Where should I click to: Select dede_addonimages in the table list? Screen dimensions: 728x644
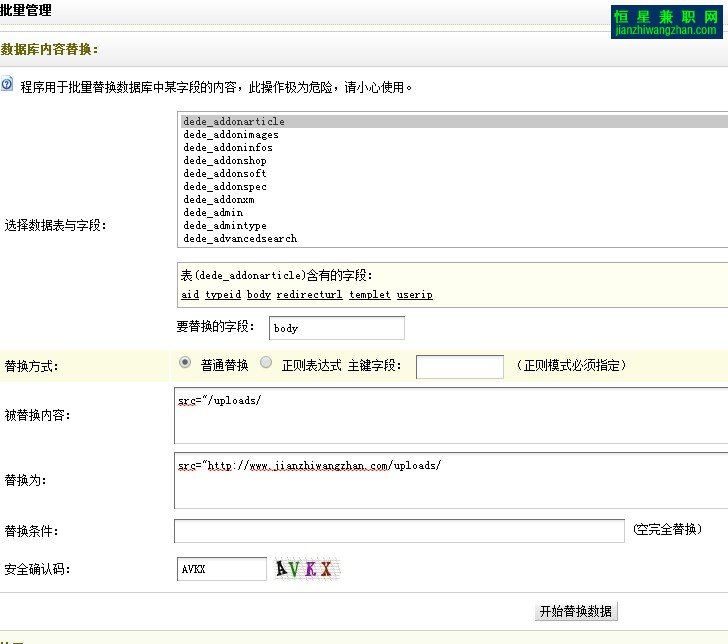pyautogui.click(x=231, y=135)
